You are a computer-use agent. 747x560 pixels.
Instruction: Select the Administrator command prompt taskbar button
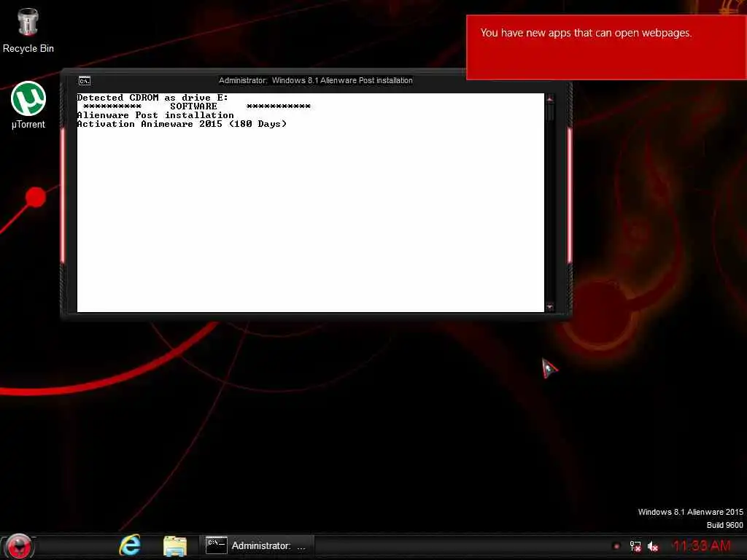point(258,545)
